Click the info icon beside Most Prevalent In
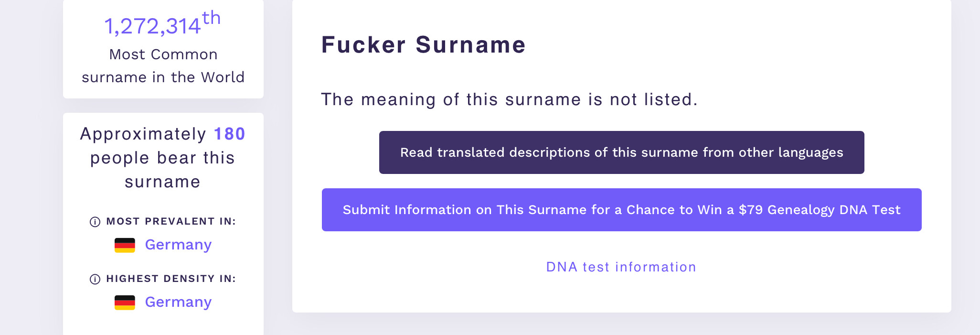980x335 pixels. pos(95,222)
